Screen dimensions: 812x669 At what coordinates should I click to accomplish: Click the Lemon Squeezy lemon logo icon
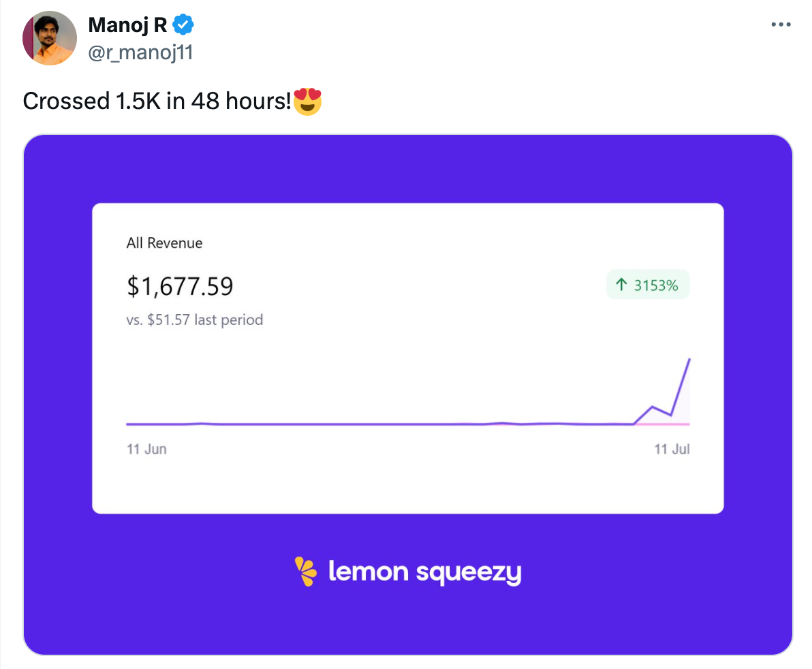pyautogui.click(x=304, y=571)
